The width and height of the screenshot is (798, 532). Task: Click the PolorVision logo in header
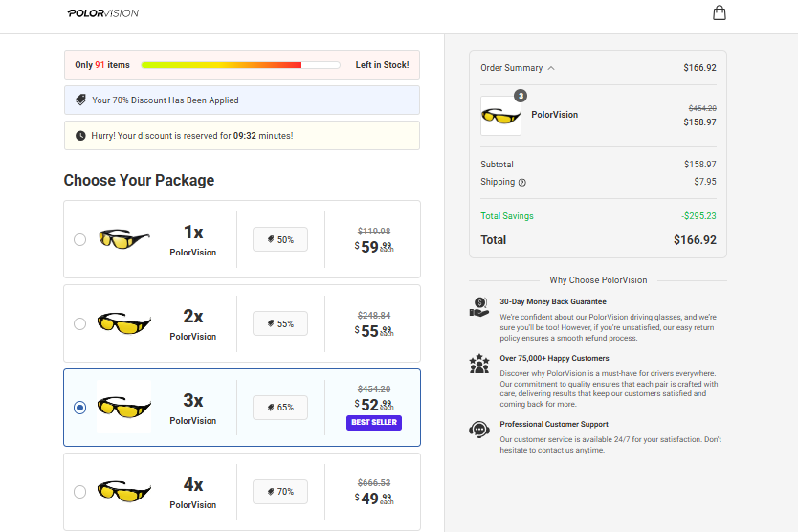point(103,13)
